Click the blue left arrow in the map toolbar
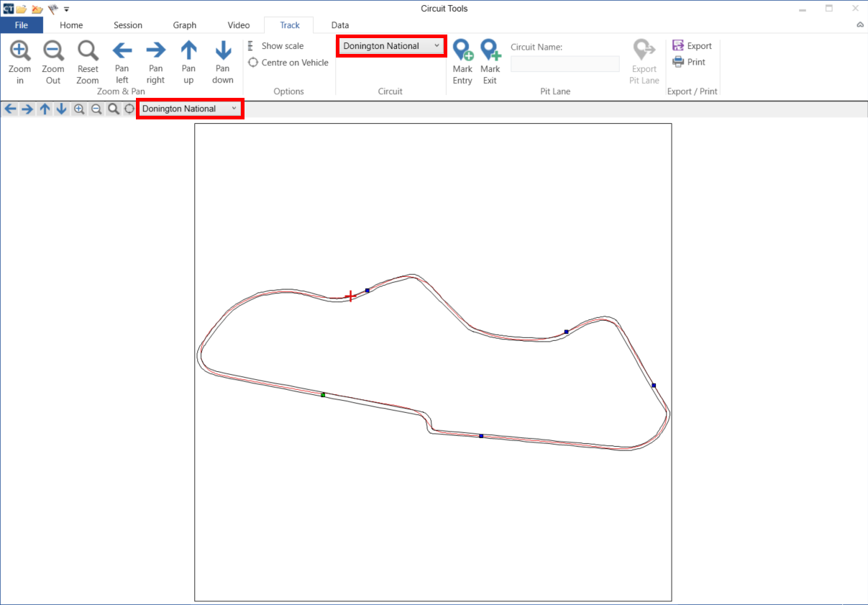Viewport: 868px width, 605px height. point(10,109)
